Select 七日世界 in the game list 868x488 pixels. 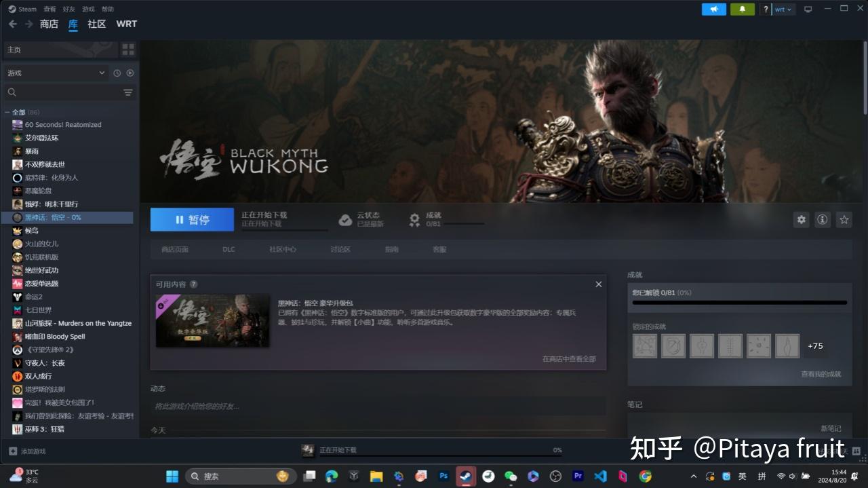pyautogui.click(x=38, y=310)
